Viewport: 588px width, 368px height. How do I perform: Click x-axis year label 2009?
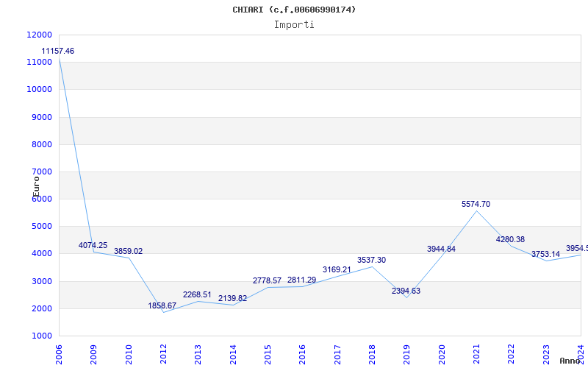[94, 355]
